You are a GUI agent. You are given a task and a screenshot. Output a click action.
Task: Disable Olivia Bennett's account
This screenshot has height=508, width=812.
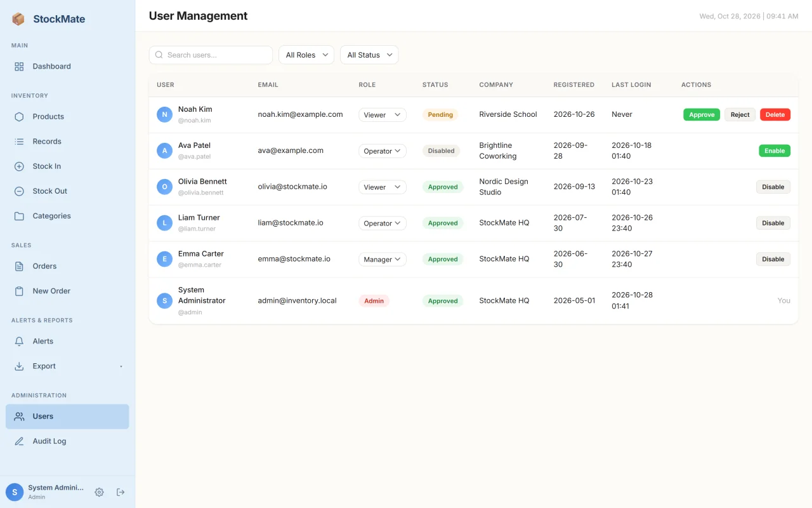click(x=773, y=187)
